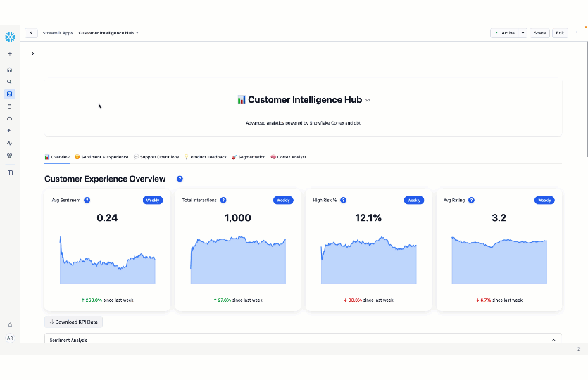Open the Search icon in sidebar
This screenshot has height=380, width=588.
point(10,82)
